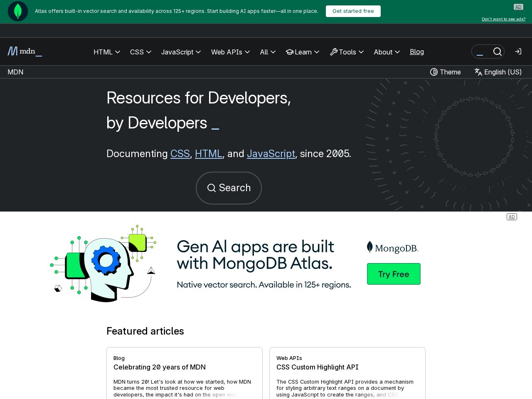
Task: Click the MongoDB leaf icon in the top banner
Action: pyautogui.click(x=18, y=11)
